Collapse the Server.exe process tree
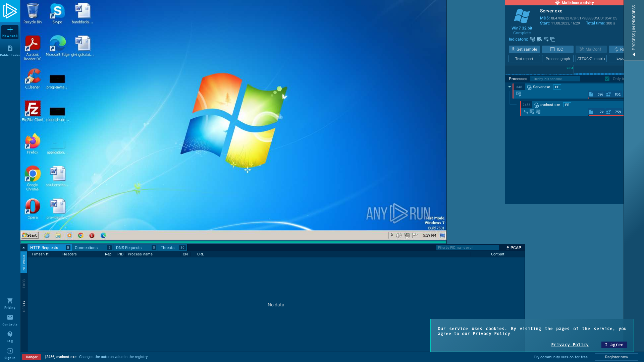This screenshot has height=362, width=644. pyautogui.click(x=509, y=87)
